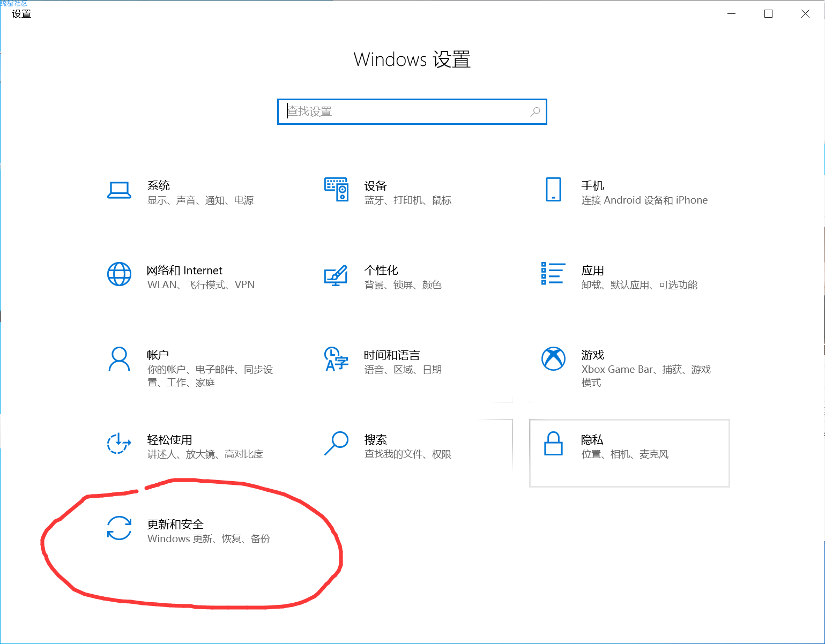Open the 系统 settings title
825x644 pixels.
(159, 185)
